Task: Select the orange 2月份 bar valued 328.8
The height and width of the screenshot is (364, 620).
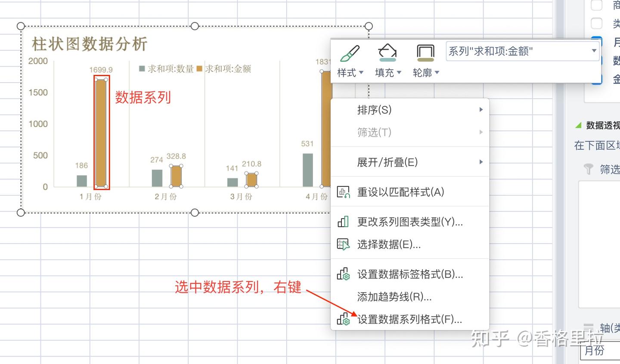Action: [176, 176]
